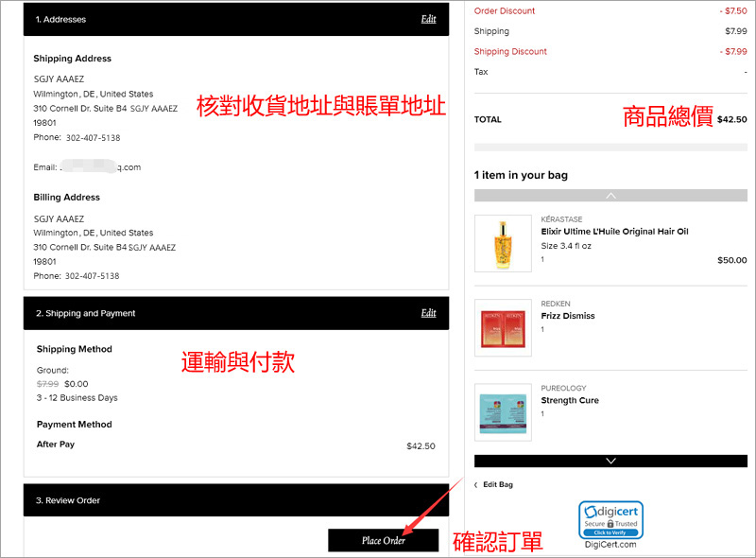
Task: Click the DigiCert Secure Trusted badge
Action: 610,520
